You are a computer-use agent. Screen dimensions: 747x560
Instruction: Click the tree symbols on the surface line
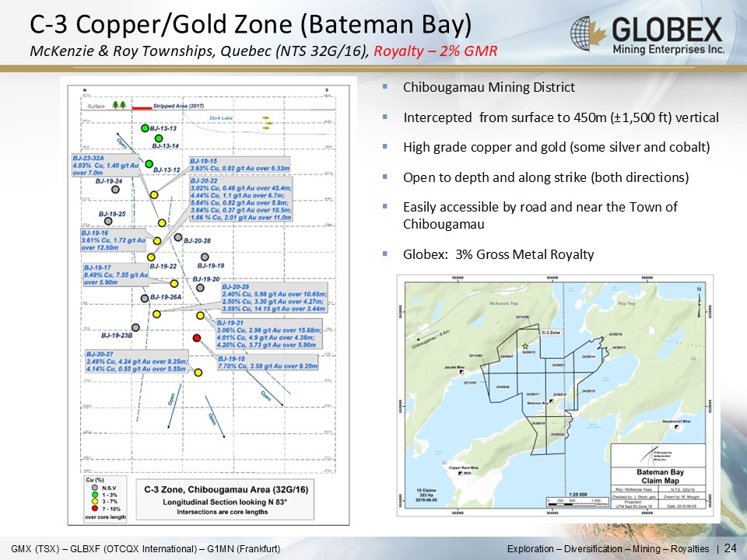coord(118,106)
